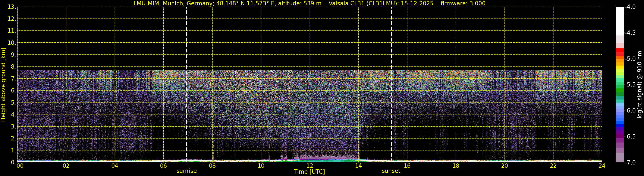Screen dimensions: 644x176
Task: Click the purple band near -6.5 on the colorbar
Action: coord(620,136)
